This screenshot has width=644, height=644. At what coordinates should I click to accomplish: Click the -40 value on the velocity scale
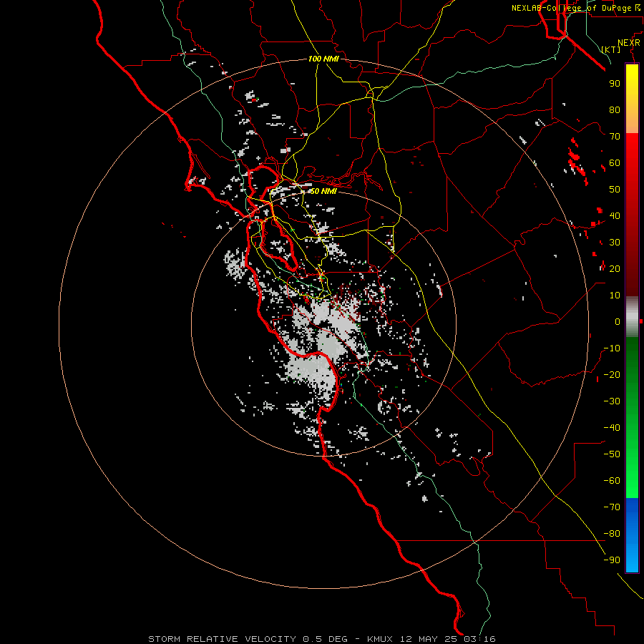pyautogui.click(x=612, y=428)
